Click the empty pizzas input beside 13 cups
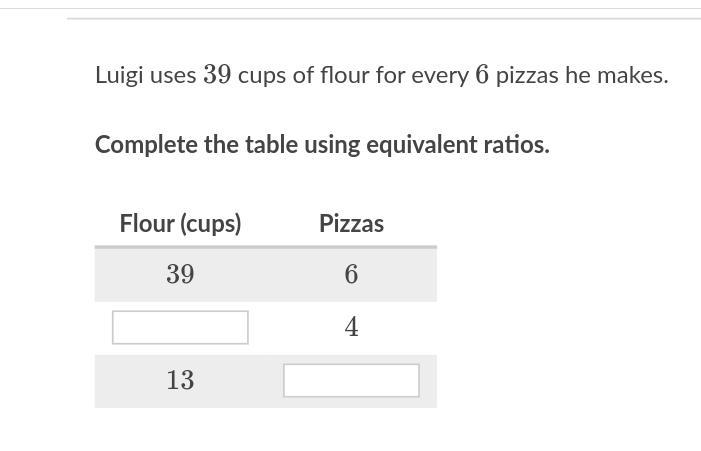This screenshot has height=451, width=701. [x=351, y=380]
